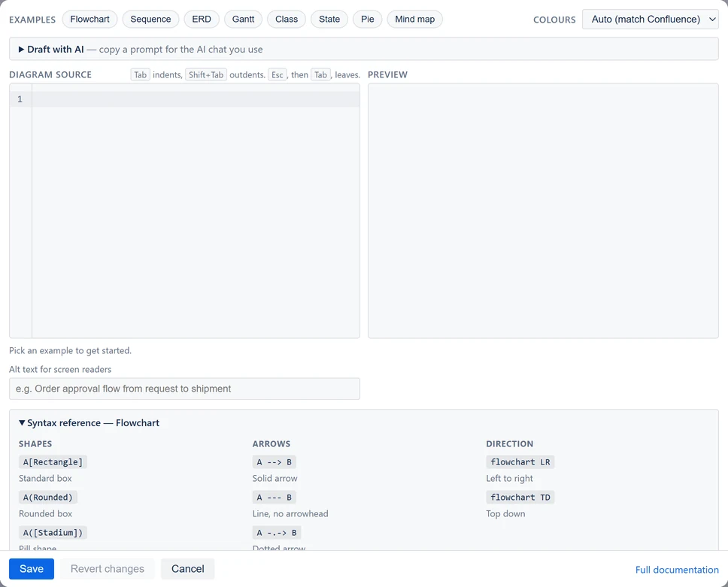Viewport: 728px width, 587px height.
Task: Click the ARROWS column heading
Action: click(271, 444)
